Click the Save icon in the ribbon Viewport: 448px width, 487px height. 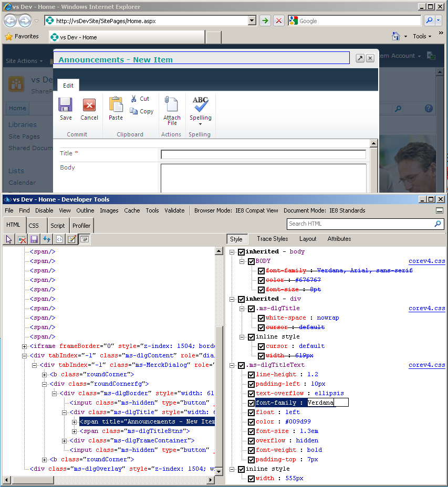coord(65,105)
